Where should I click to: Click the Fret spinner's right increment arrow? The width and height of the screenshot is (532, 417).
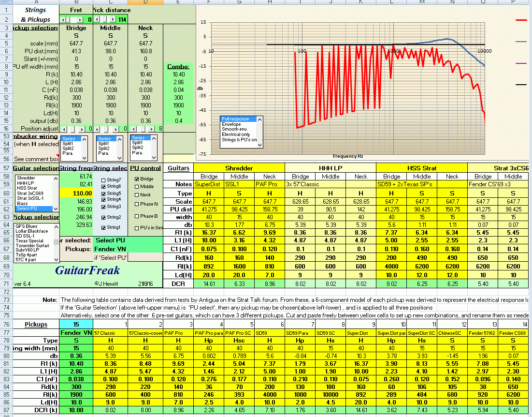point(80,19)
